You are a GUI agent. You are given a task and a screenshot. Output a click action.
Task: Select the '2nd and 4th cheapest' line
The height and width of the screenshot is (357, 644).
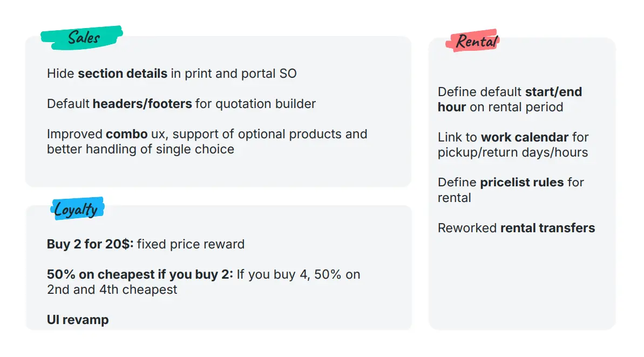pyautogui.click(x=112, y=289)
